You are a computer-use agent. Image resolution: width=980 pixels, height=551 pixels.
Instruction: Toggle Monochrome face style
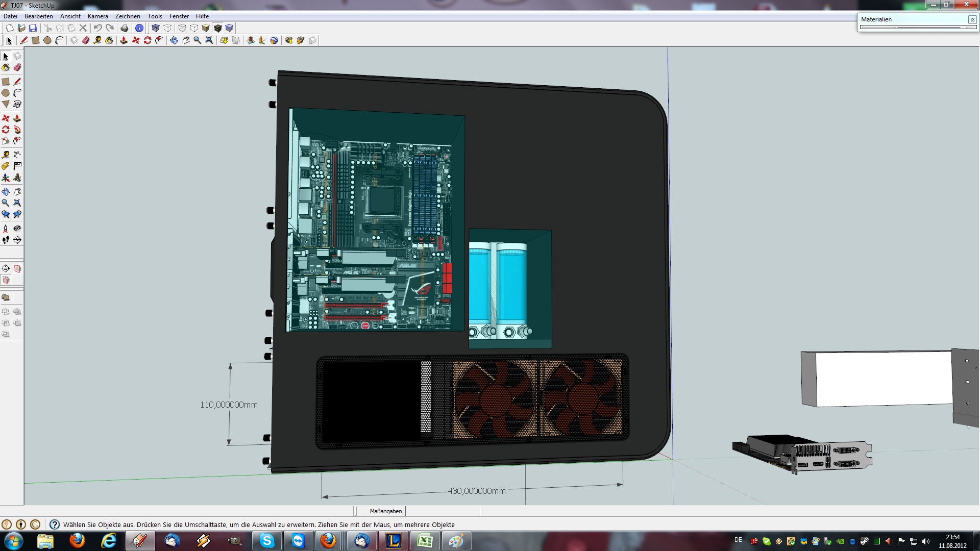(229, 28)
